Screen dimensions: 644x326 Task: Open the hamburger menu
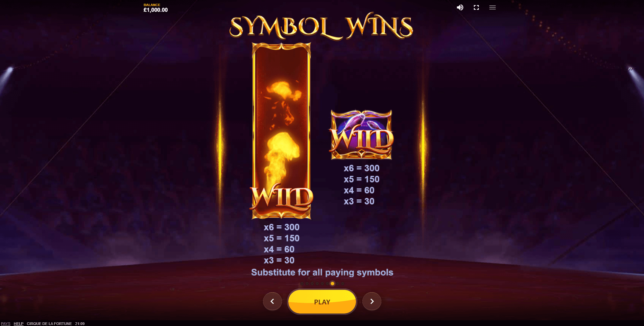click(x=493, y=7)
